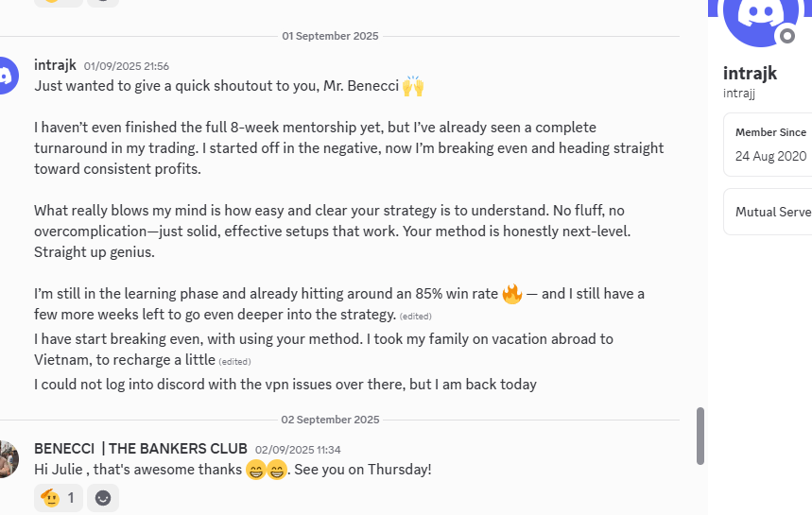Click the Member Since card
This screenshot has width=812, height=515.
point(768,145)
